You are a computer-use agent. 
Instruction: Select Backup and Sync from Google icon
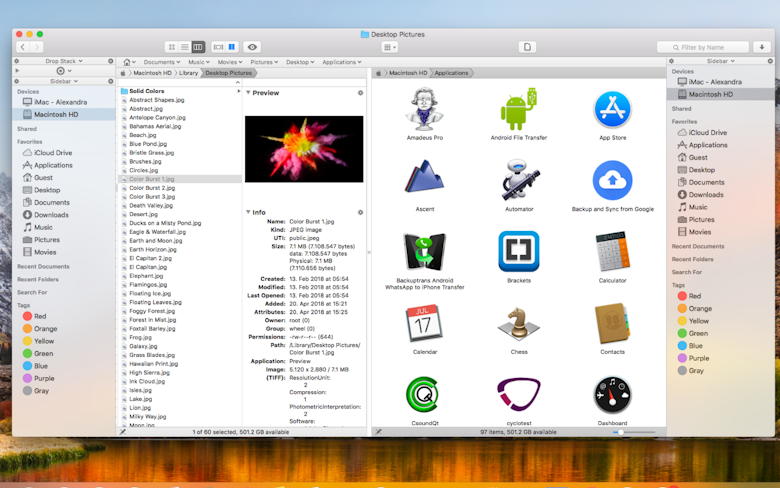(x=612, y=180)
